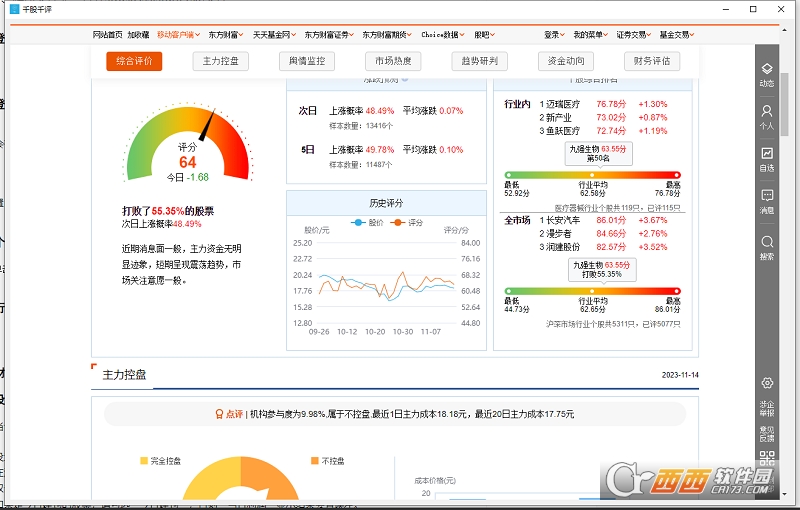Click the vertical scrollbar of the page
The height and width of the screenshot is (510, 800).
coord(784,105)
